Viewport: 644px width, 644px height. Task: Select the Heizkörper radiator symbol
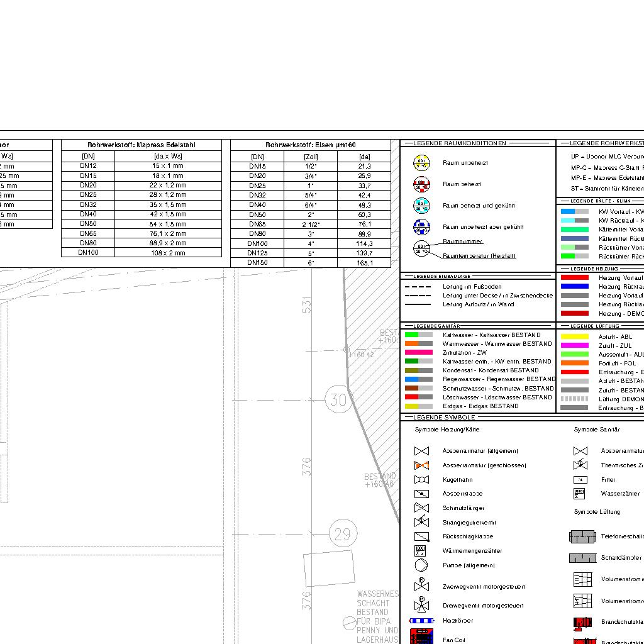click(421, 621)
